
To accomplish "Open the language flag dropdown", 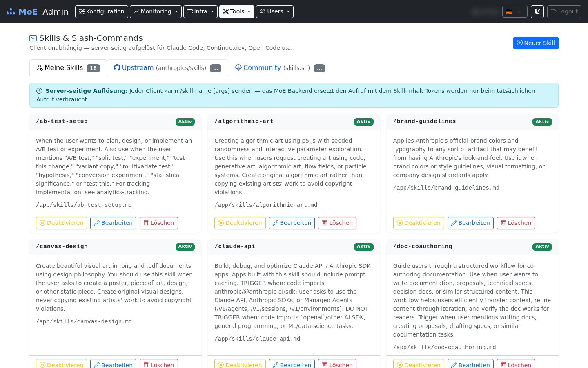I will coord(514,11).
